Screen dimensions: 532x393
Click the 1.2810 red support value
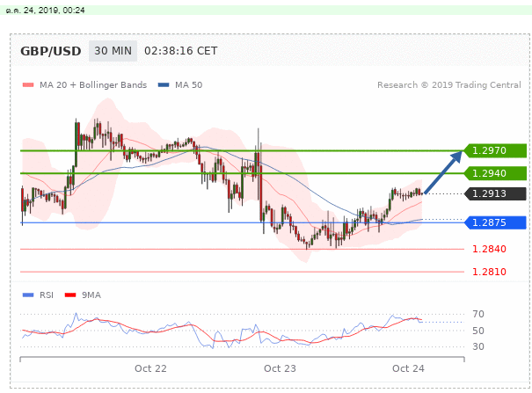click(489, 272)
